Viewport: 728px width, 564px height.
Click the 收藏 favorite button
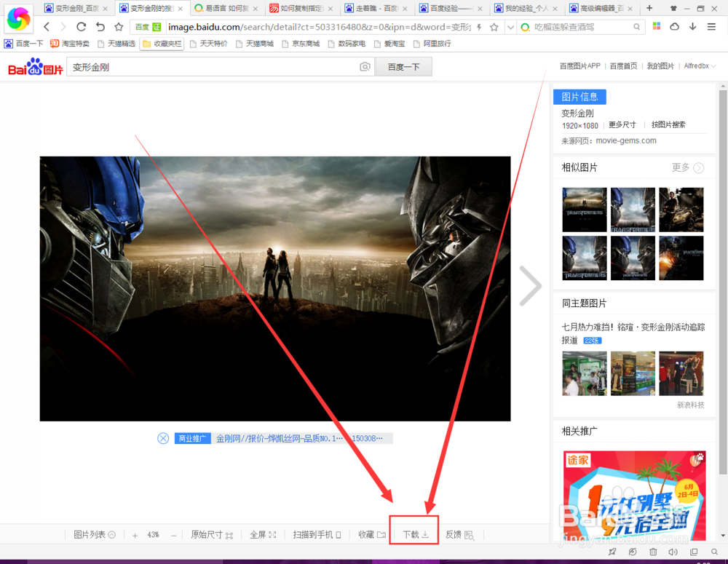pos(372,535)
